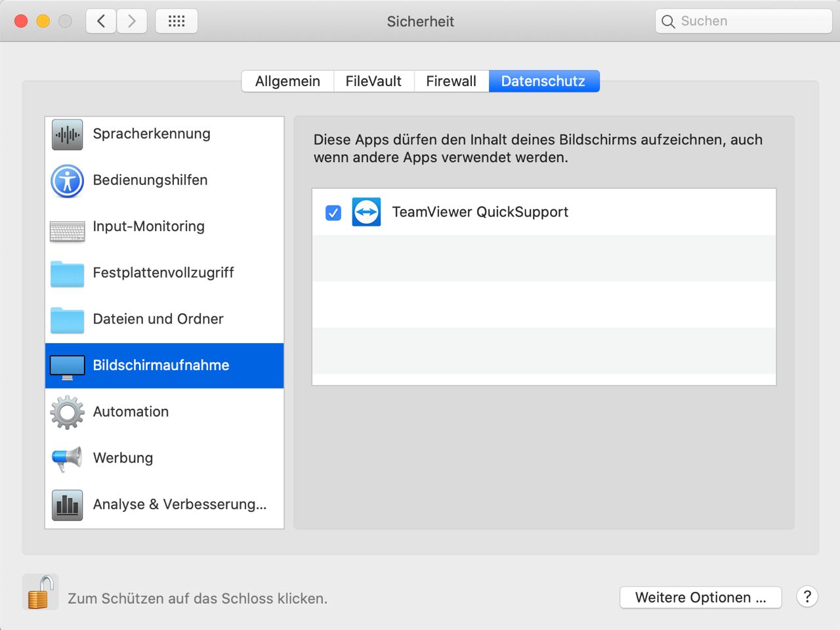The image size is (840, 630).
Task: Click the Input-Monitoring keyboard icon
Action: coord(67,228)
